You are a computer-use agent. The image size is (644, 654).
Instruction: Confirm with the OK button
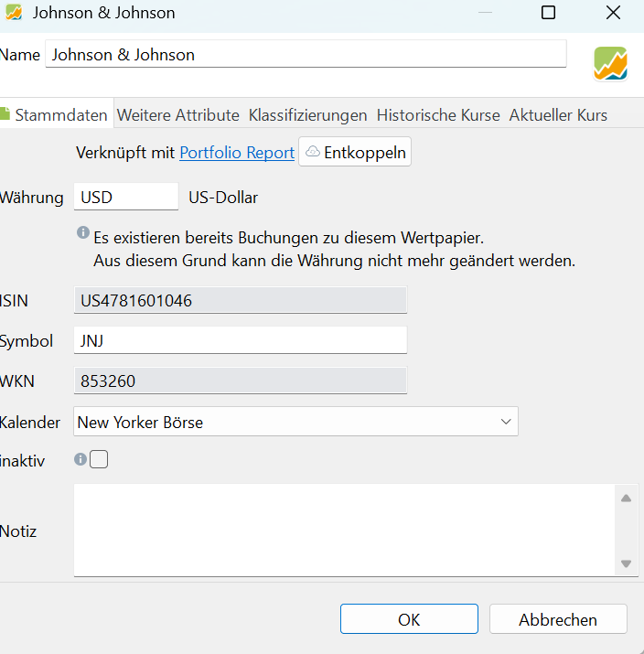point(409,619)
